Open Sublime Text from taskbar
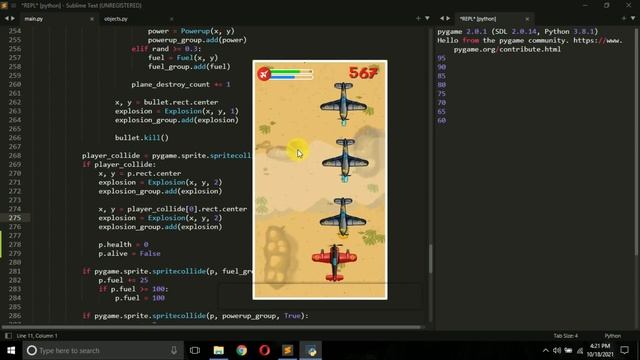 pyautogui.click(x=288, y=350)
